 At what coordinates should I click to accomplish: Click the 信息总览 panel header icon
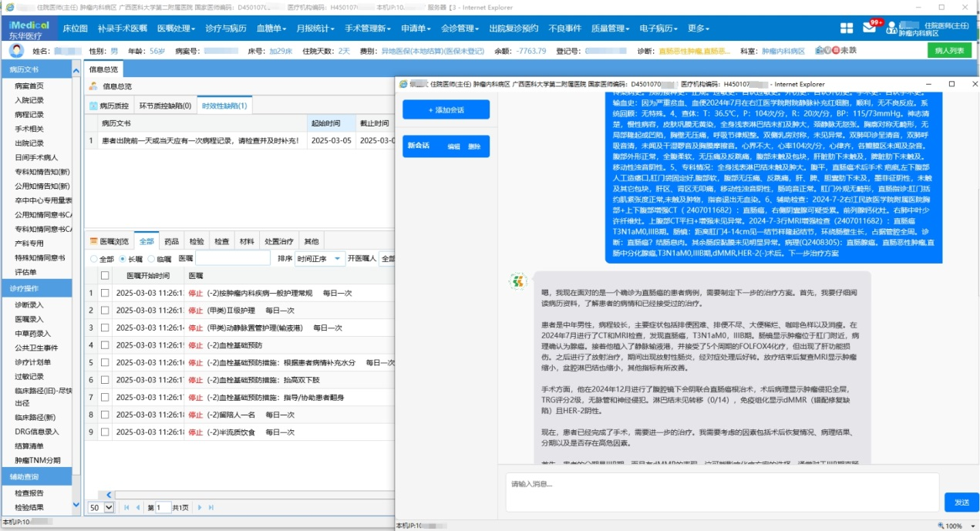[x=95, y=86]
